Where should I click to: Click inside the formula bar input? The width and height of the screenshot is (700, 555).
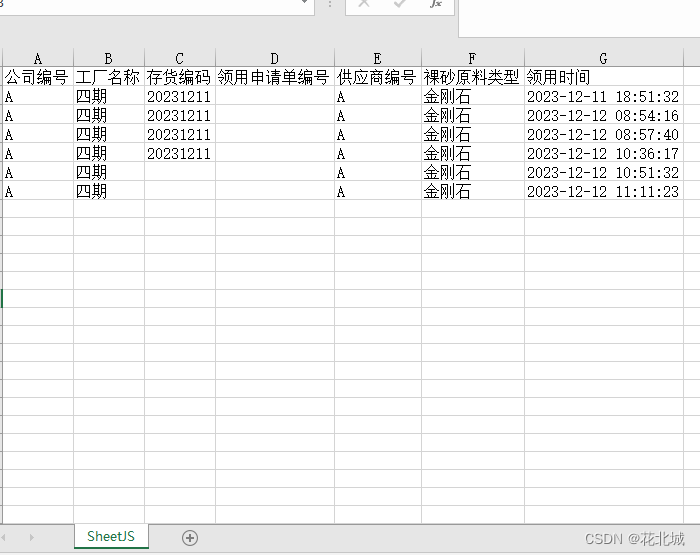click(x=579, y=18)
